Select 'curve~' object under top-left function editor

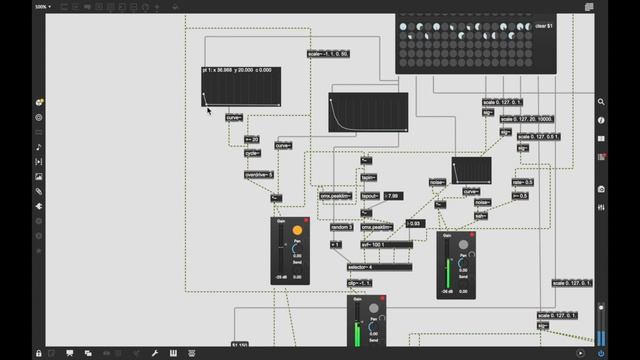(234, 118)
